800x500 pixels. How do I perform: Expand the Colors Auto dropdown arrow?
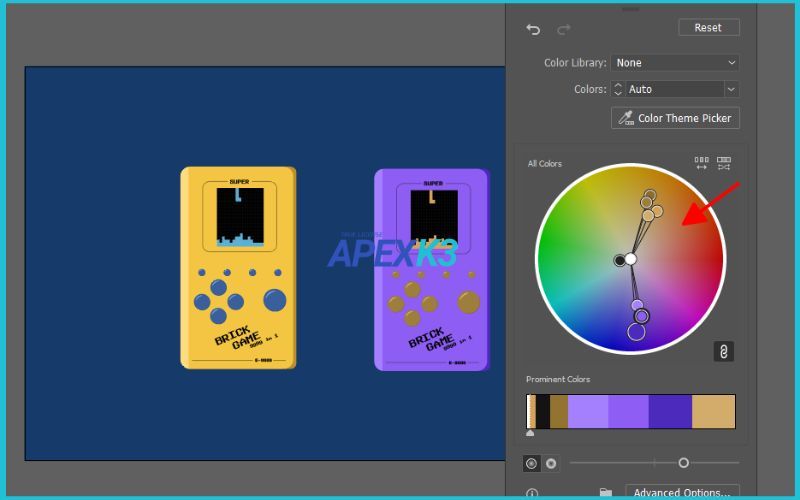click(732, 89)
